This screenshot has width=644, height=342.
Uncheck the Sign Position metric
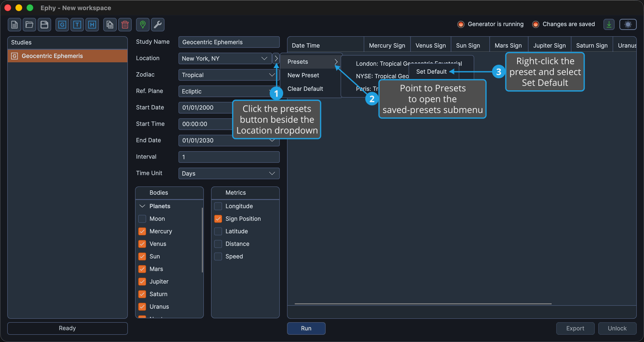tap(218, 219)
